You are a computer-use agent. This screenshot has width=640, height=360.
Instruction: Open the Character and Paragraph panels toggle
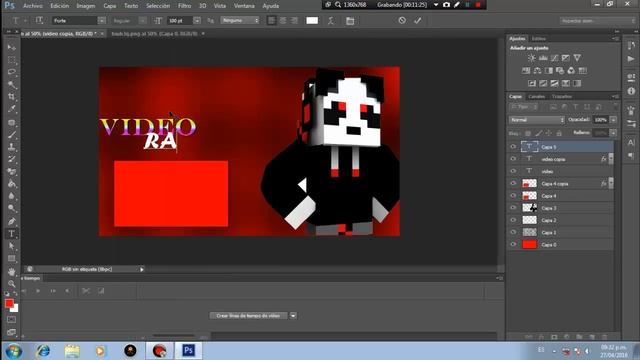click(350, 20)
